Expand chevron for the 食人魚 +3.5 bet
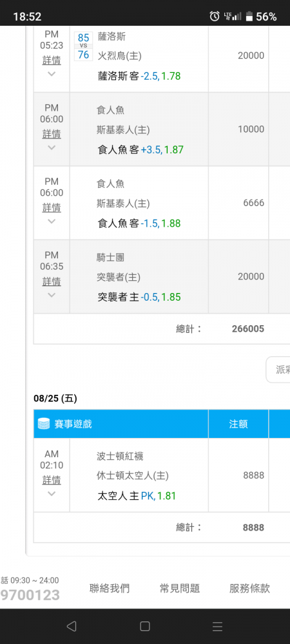 52,147
